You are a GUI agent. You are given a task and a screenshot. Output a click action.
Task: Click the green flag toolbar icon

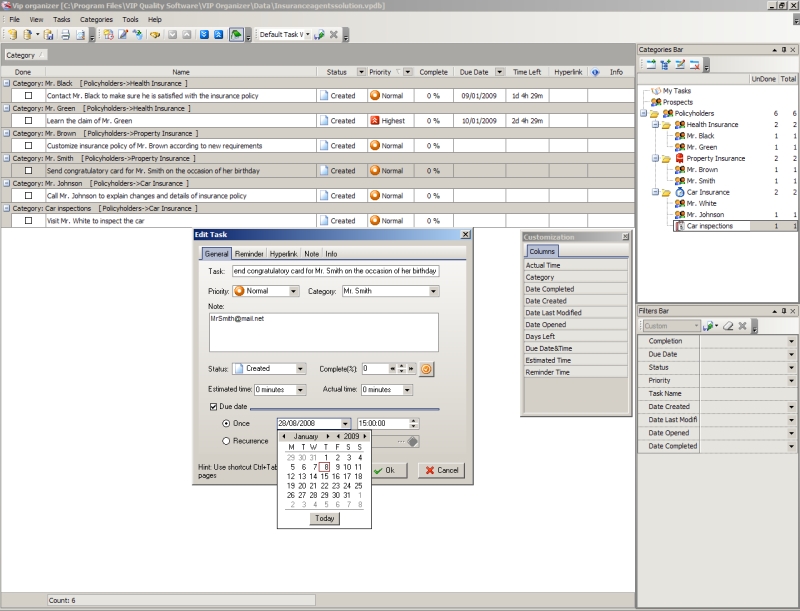tap(234, 35)
